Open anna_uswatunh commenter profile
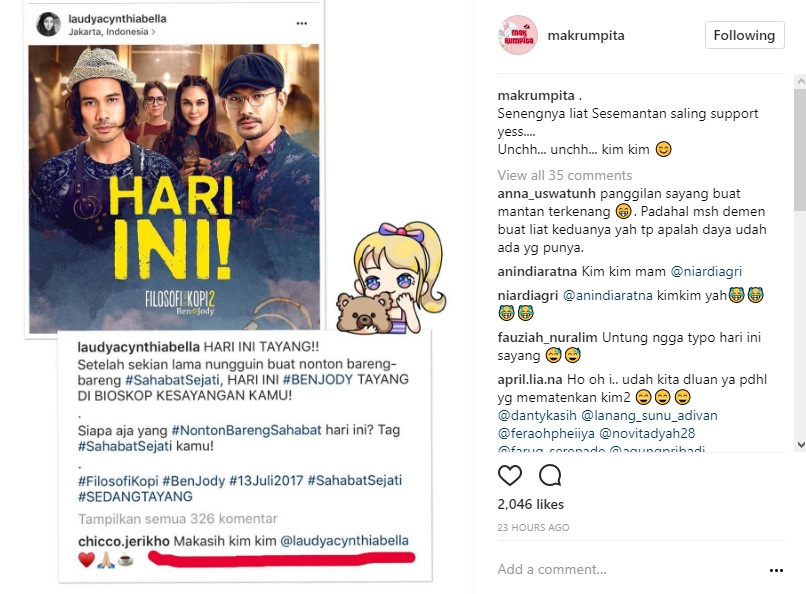Viewport: 806px width, 594px height. click(546, 194)
